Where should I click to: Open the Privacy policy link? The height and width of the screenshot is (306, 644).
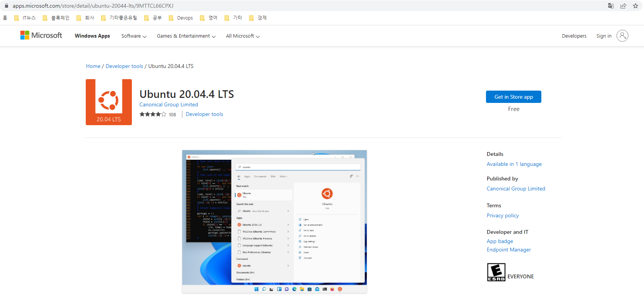[x=503, y=215]
